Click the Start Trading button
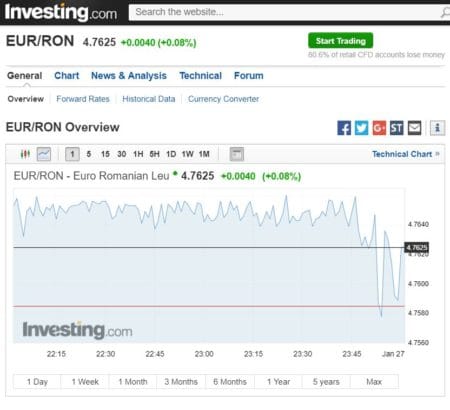 pyautogui.click(x=340, y=41)
